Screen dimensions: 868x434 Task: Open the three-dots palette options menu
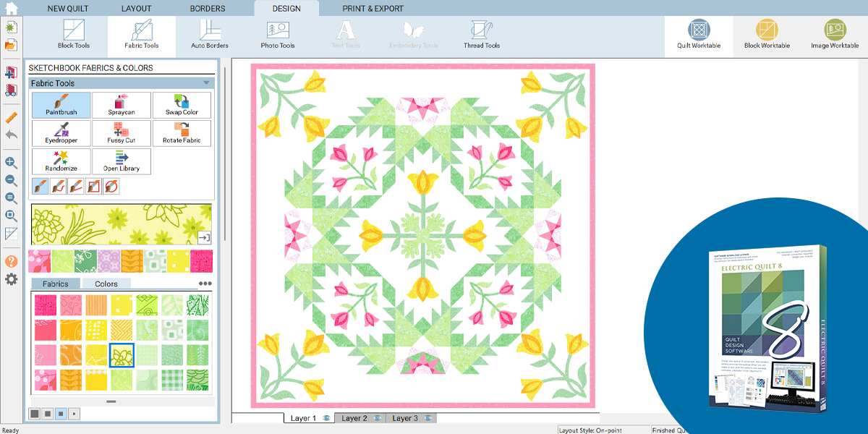click(x=205, y=284)
